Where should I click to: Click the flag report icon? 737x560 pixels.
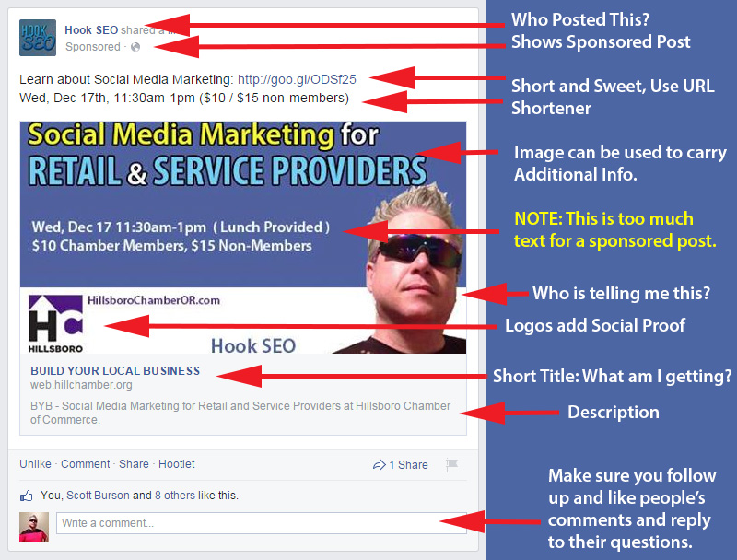(451, 465)
